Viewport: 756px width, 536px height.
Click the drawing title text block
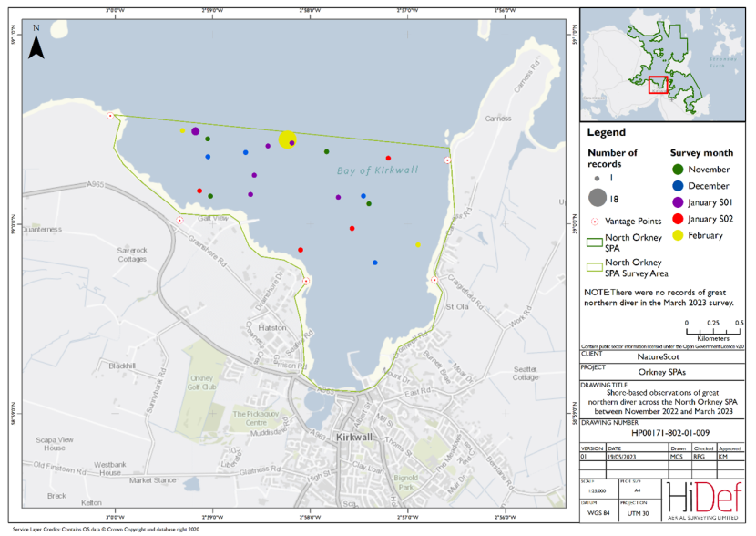[663, 402]
